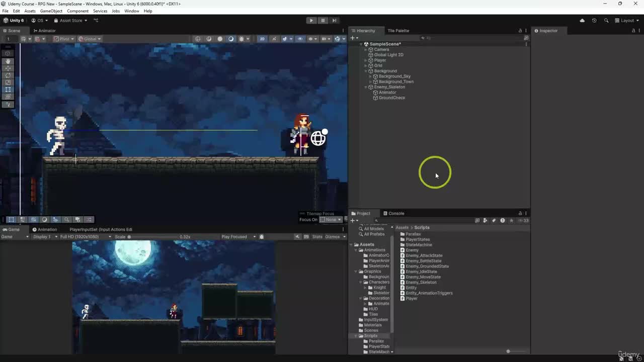Click the Pause button
Image resolution: width=644 pixels, height=362 pixels.
(x=323, y=21)
